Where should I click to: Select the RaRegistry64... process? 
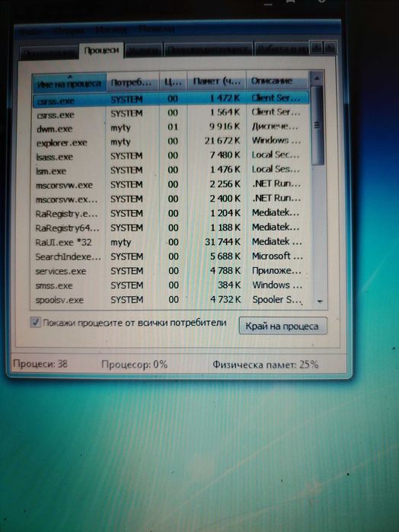coord(171,228)
